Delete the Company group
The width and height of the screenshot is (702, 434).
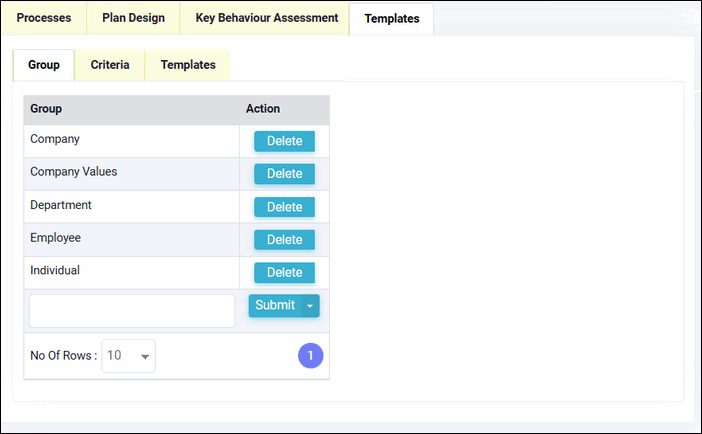[284, 141]
